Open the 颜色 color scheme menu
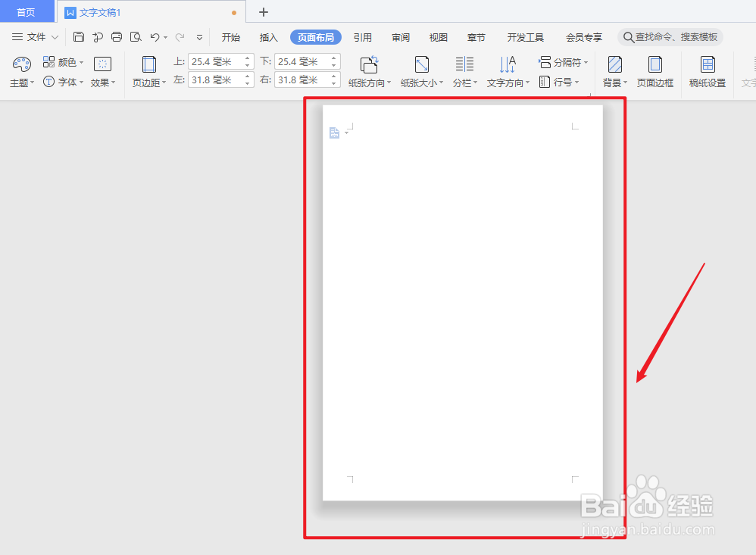The image size is (756, 555). click(x=63, y=62)
